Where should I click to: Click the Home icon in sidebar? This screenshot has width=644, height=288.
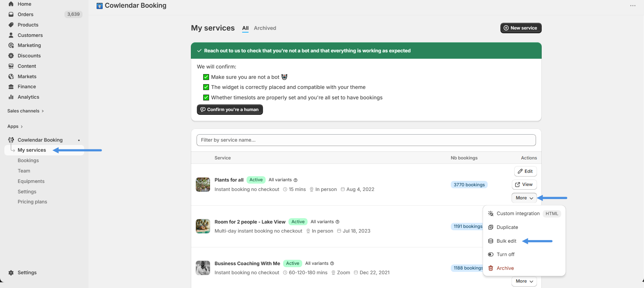11,4
